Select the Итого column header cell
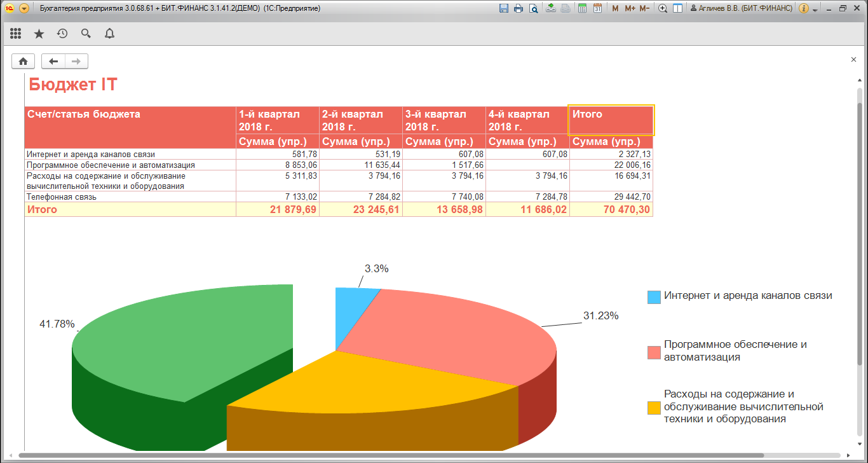This screenshot has width=868, height=463. 611,120
